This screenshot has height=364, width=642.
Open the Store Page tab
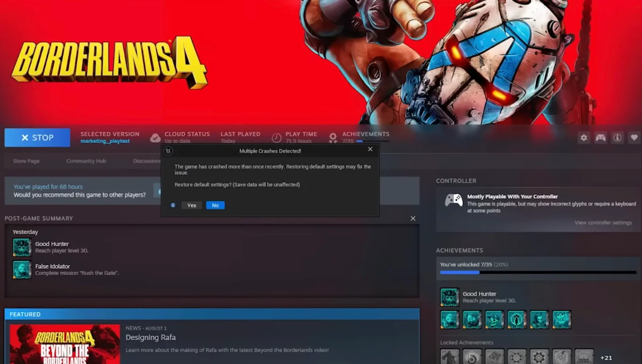point(27,161)
